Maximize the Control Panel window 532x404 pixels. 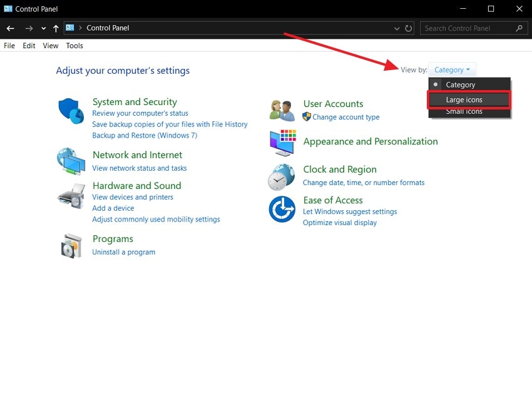[x=491, y=9]
